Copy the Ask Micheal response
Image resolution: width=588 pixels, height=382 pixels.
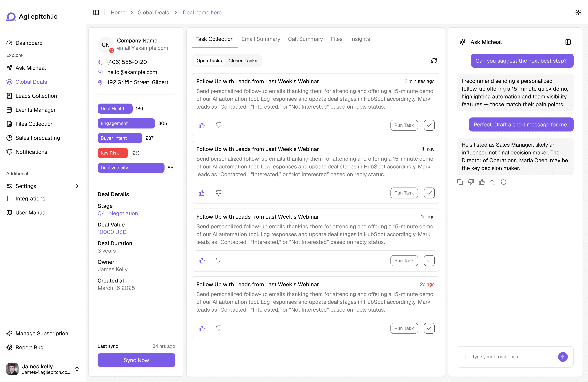click(460, 182)
